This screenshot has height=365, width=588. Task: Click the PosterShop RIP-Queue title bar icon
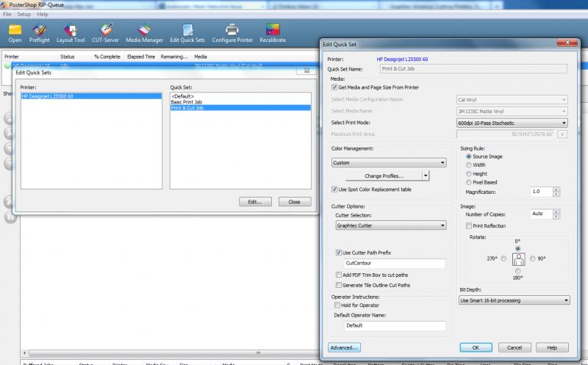(x=4, y=5)
